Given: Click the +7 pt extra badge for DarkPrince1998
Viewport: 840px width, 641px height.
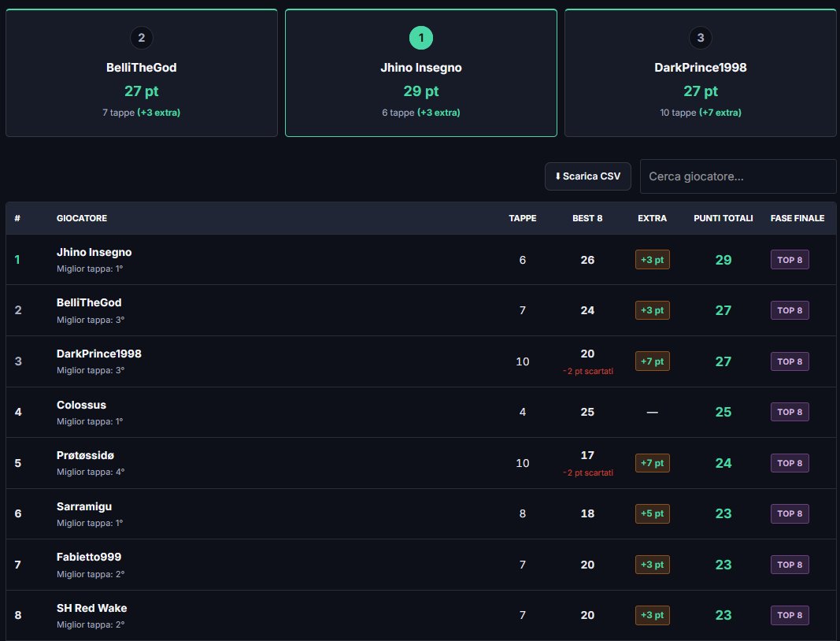Looking at the screenshot, I should click(x=652, y=361).
